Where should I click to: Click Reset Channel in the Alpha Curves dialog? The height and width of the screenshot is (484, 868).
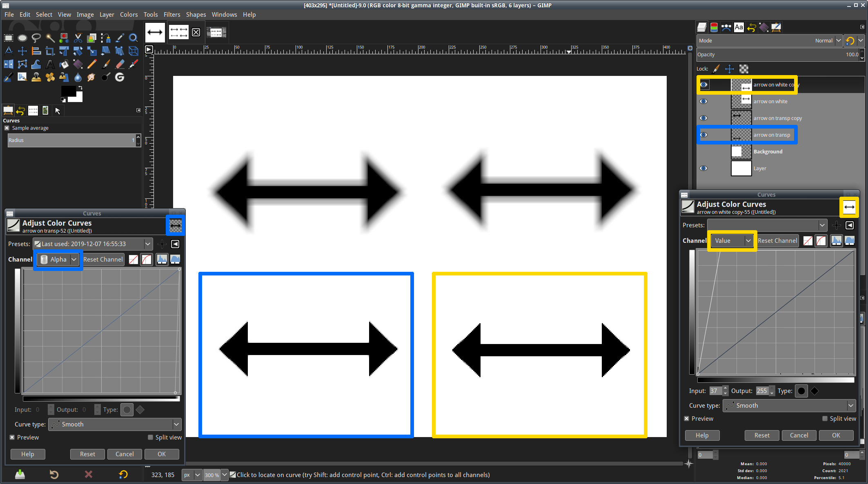(103, 260)
